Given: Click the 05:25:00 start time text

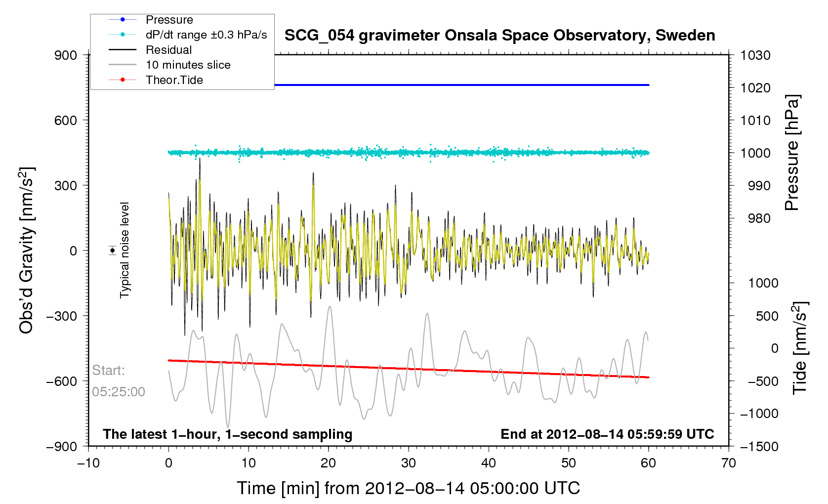Looking at the screenshot, I should coord(119,392).
